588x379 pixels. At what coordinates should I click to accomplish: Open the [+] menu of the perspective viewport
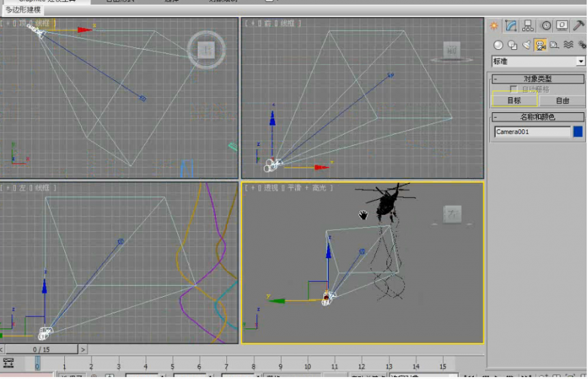coord(252,187)
